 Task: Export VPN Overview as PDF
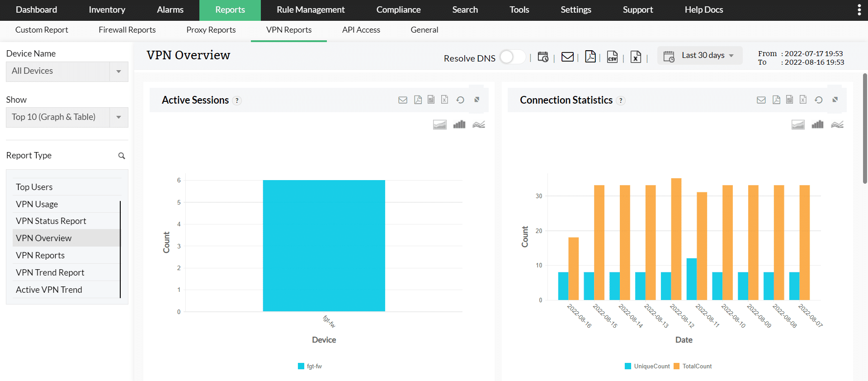(x=590, y=57)
